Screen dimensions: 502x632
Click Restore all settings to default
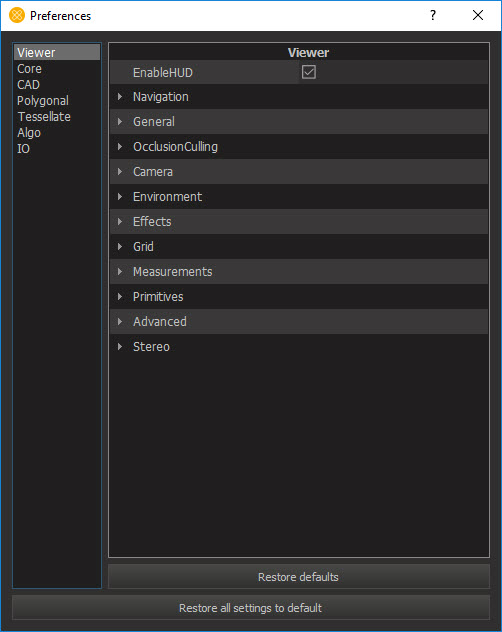coord(250,608)
